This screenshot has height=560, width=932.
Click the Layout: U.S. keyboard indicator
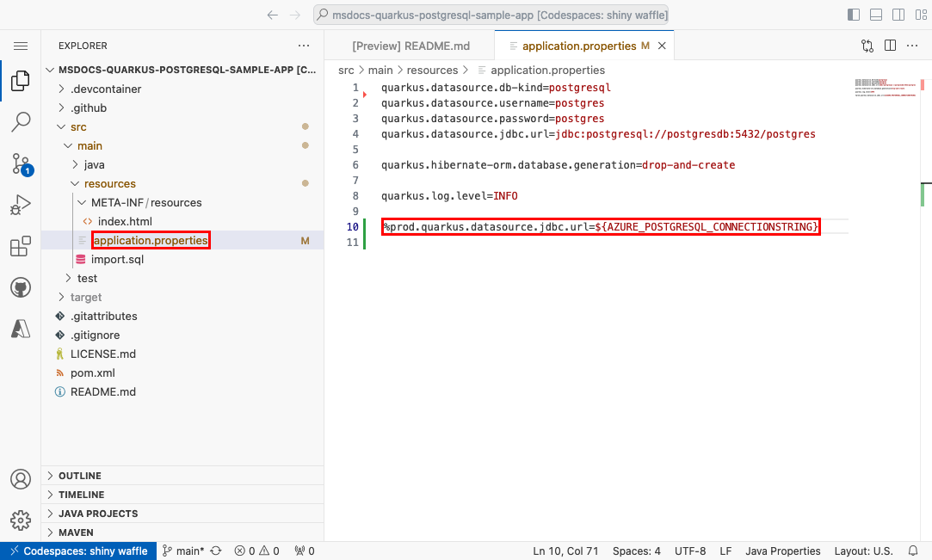[x=863, y=551]
